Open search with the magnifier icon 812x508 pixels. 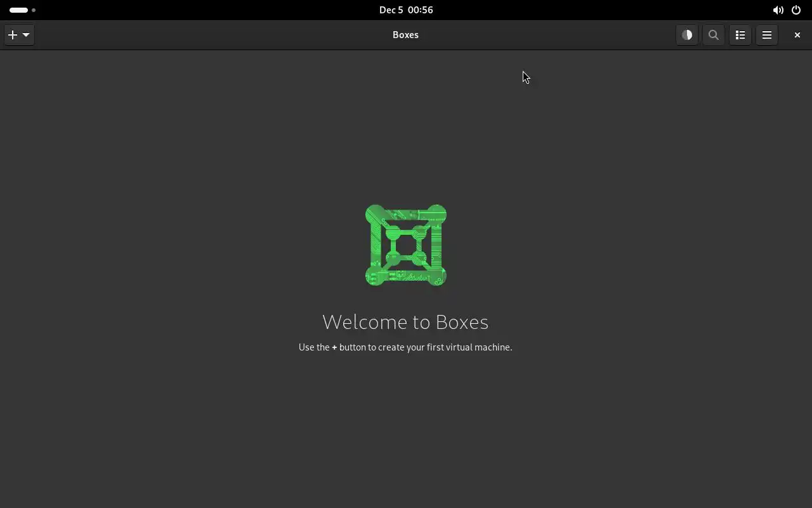click(714, 35)
